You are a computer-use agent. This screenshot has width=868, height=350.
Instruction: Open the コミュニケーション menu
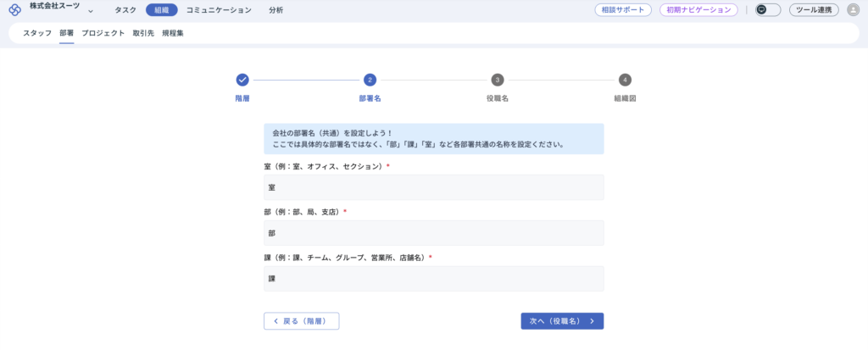point(219,10)
